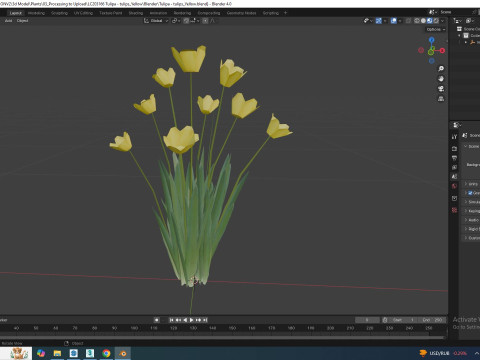Select the Scene Collection row in outliner
The image size is (480, 360).
[468, 29]
